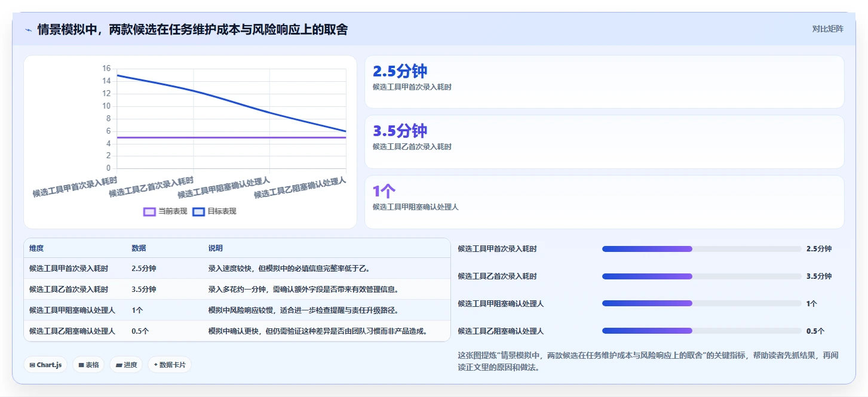The height and width of the screenshot is (397, 868).
Task: Click the 候选工具乙首次录入耗时 data card caption
Action: coord(412,147)
